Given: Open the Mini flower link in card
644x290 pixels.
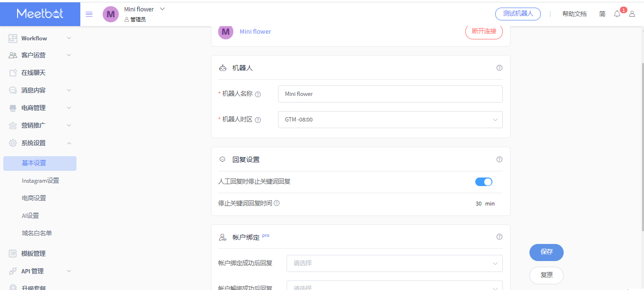Looking at the screenshot, I should [x=255, y=32].
